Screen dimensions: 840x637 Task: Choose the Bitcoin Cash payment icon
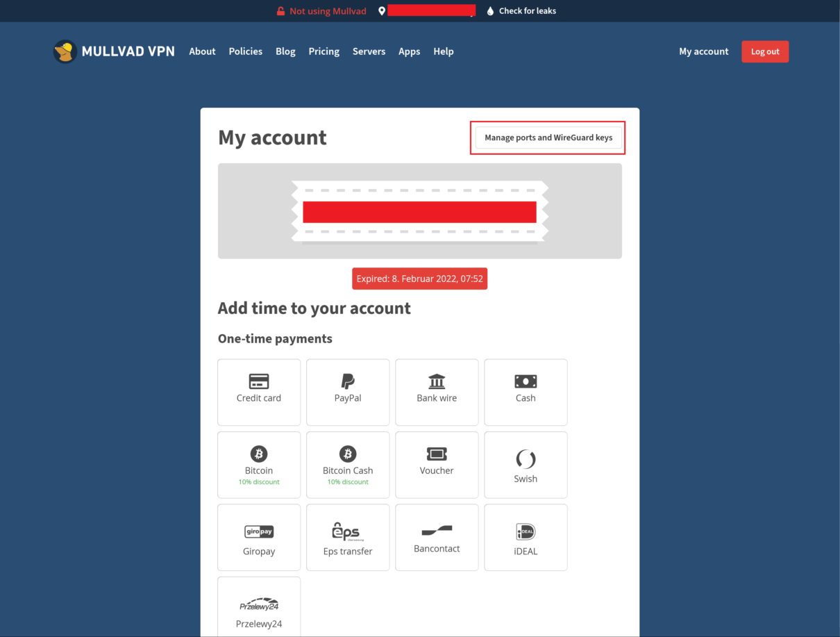(x=348, y=454)
